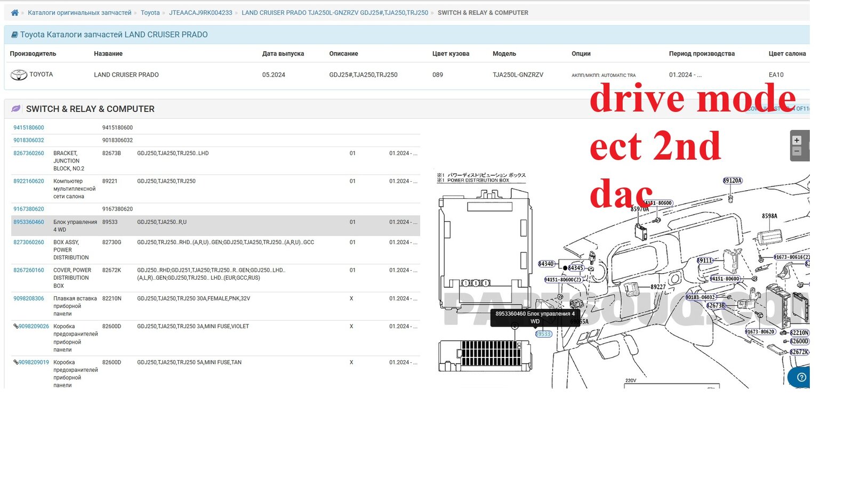Open part number 9098209019 link
Screen dimensions: 853x504
[x=34, y=362]
